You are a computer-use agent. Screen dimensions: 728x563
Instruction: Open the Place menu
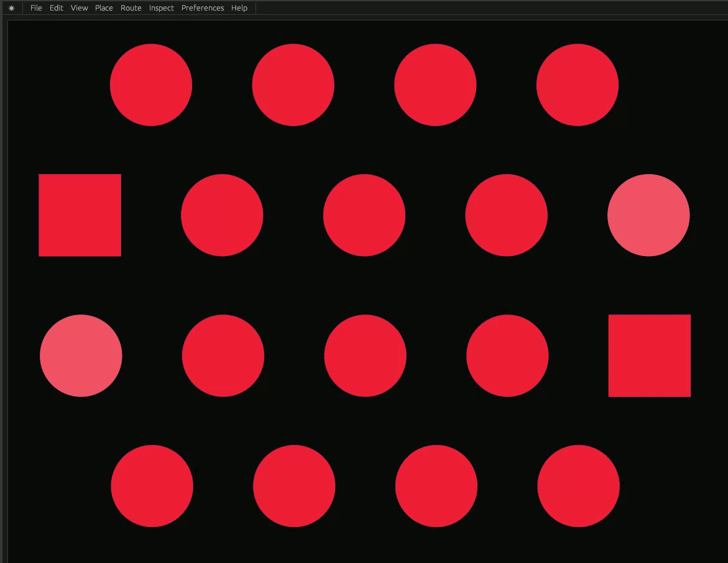point(104,8)
